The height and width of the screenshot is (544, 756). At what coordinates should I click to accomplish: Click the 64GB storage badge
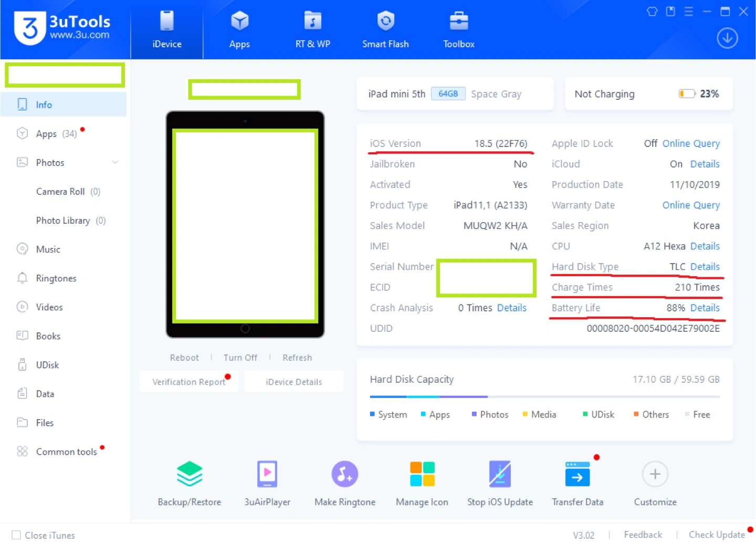448,93
